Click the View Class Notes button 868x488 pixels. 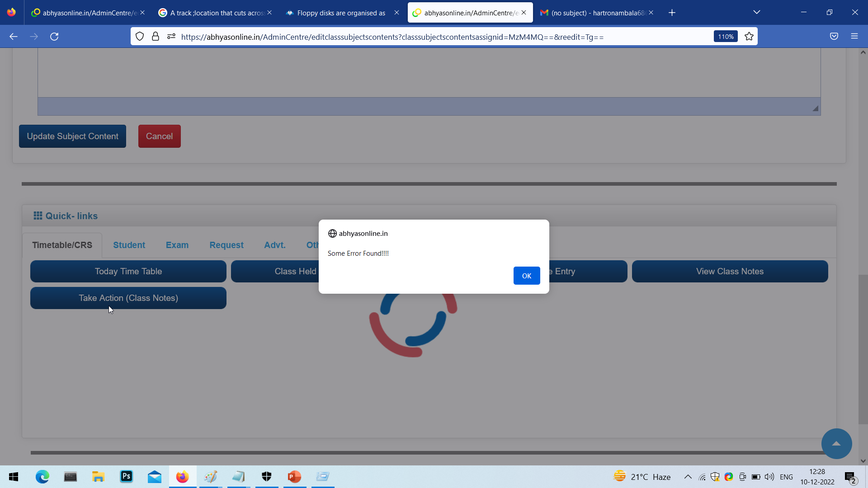pyautogui.click(x=729, y=271)
